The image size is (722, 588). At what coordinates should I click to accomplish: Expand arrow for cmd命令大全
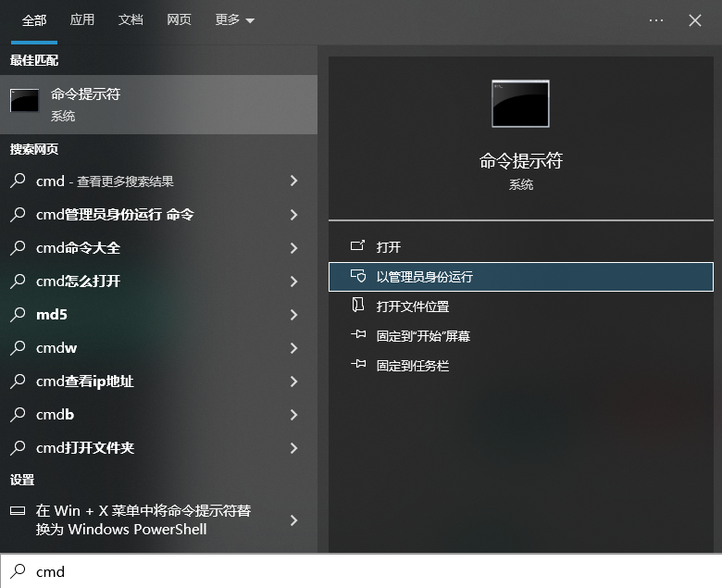[293, 248]
